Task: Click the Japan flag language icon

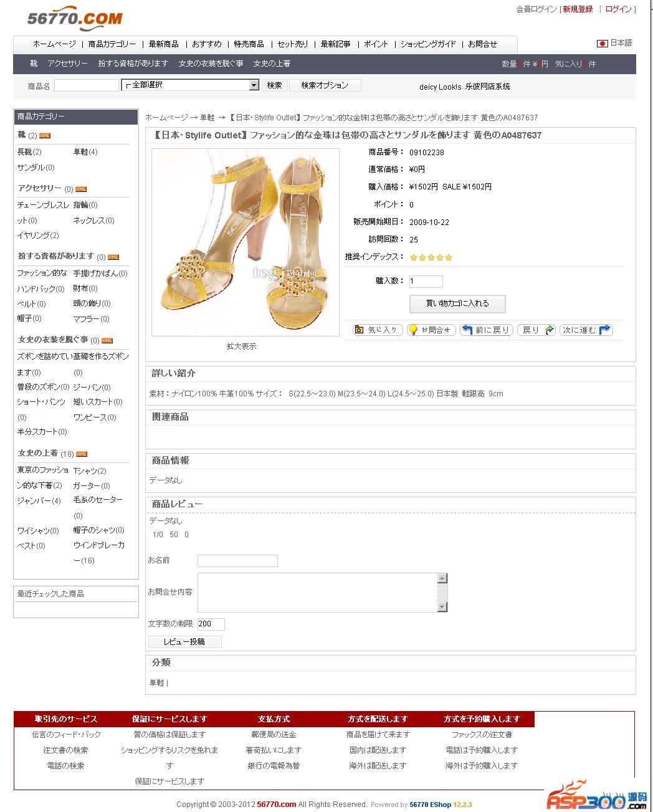Action: 603,44
